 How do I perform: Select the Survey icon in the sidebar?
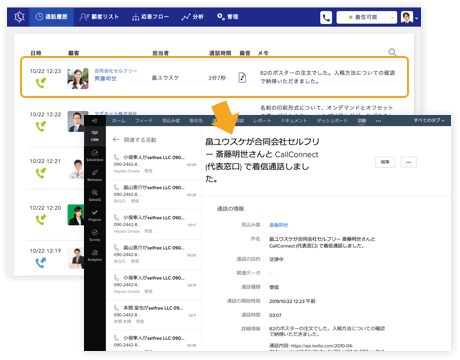[x=95, y=235]
